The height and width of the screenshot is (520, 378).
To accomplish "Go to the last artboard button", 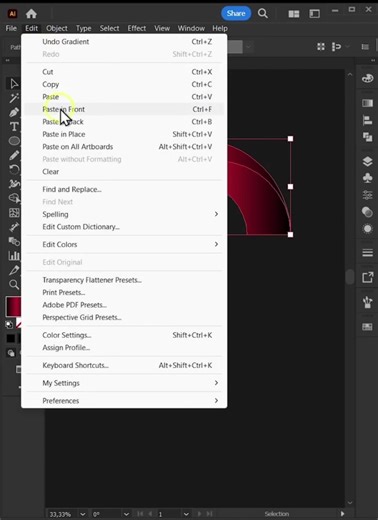I will point(209,514).
